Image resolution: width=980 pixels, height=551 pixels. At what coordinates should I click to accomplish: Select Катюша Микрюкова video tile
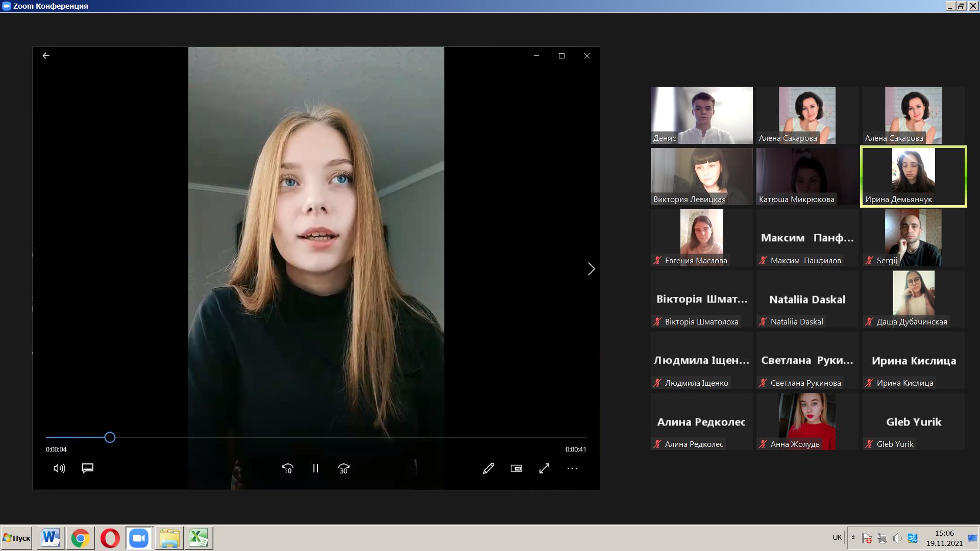(x=807, y=177)
